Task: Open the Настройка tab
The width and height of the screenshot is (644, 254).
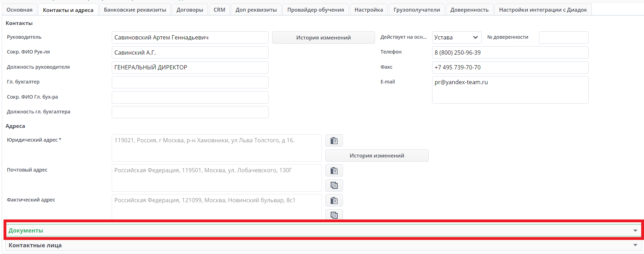Action: point(369,10)
